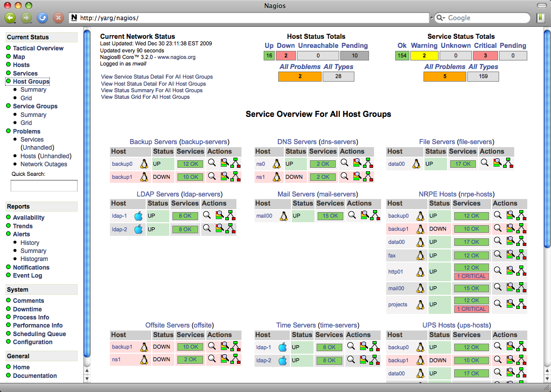Click the browser back arrow button
The height and width of the screenshot is (392, 551).
coord(11,18)
